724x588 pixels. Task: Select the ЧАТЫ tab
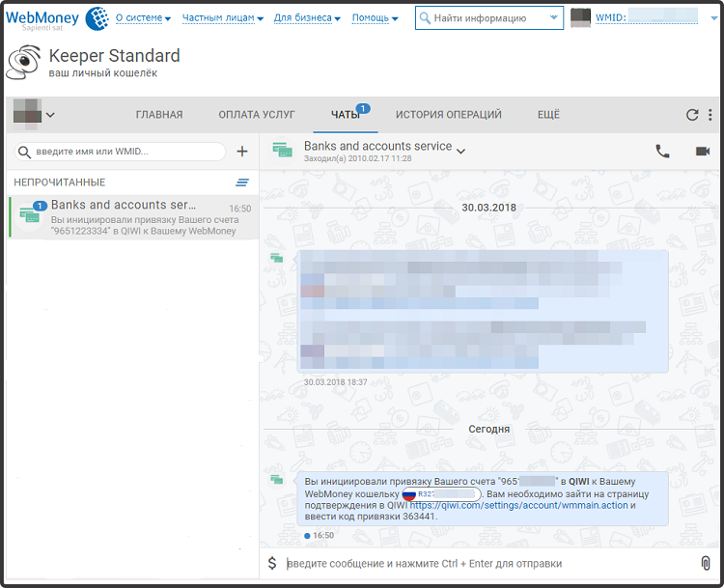point(346,115)
